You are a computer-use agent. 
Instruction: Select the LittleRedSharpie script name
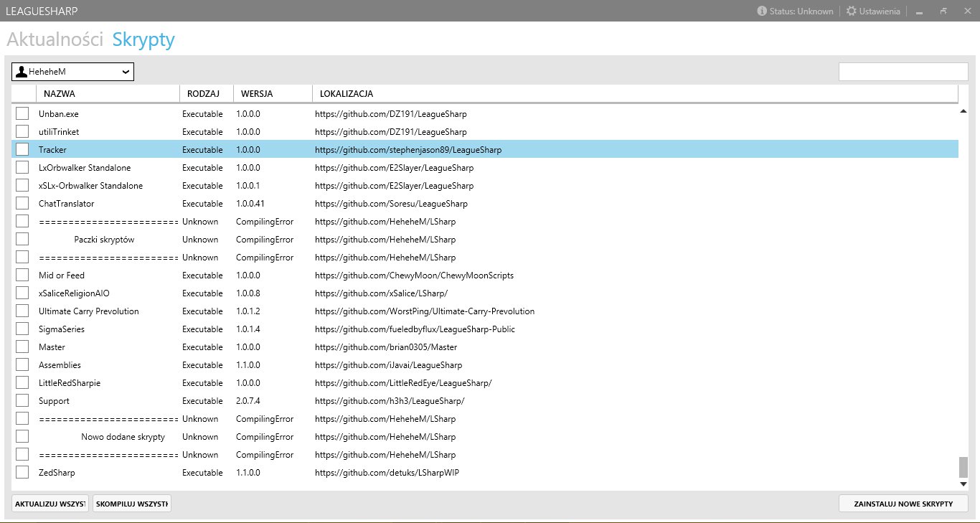[70, 383]
